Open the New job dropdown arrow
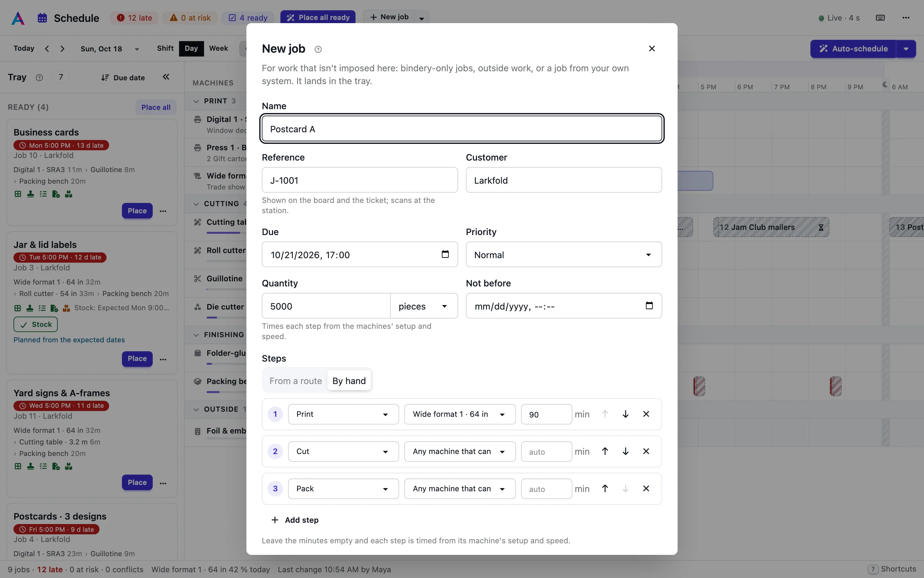Image resolution: width=924 pixels, height=578 pixels. [x=422, y=18]
